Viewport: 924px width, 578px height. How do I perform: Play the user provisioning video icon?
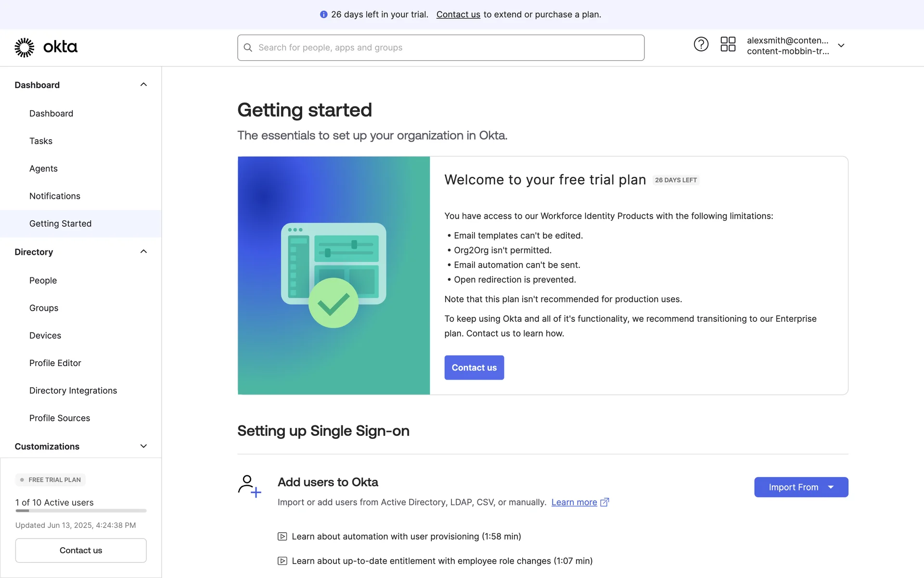(x=282, y=537)
